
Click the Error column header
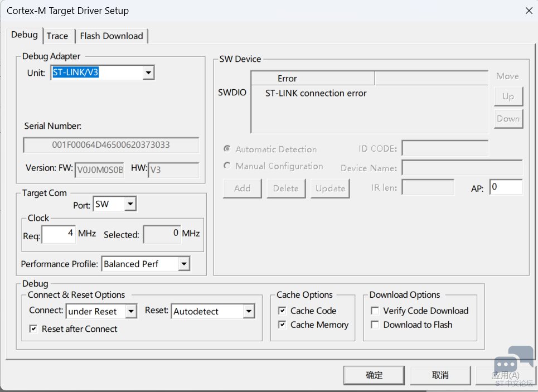tap(313, 78)
